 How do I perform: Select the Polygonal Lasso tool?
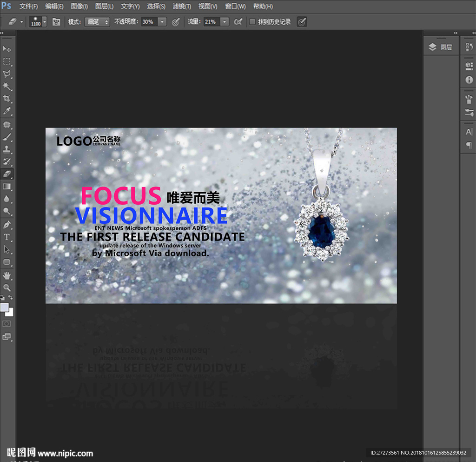7,74
